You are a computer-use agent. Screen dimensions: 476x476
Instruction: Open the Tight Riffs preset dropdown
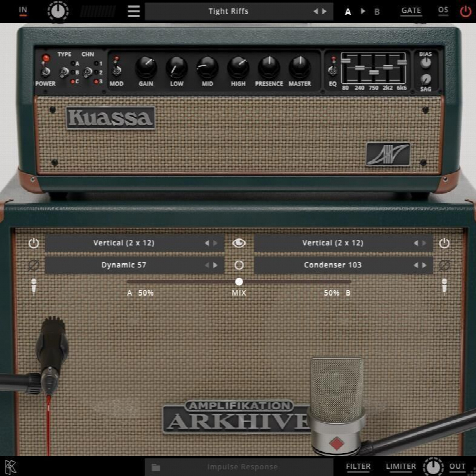point(228,11)
